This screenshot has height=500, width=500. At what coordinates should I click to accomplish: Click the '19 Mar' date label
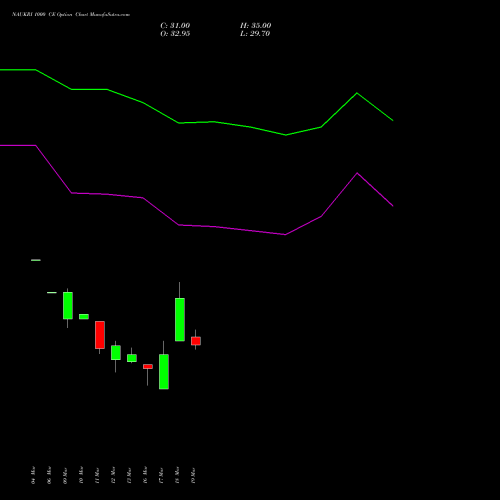193,475
